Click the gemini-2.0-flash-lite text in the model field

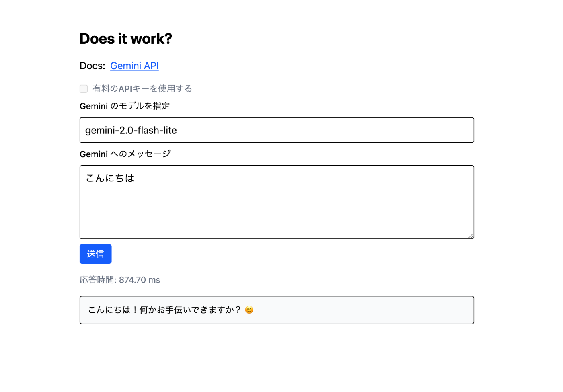(131, 130)
